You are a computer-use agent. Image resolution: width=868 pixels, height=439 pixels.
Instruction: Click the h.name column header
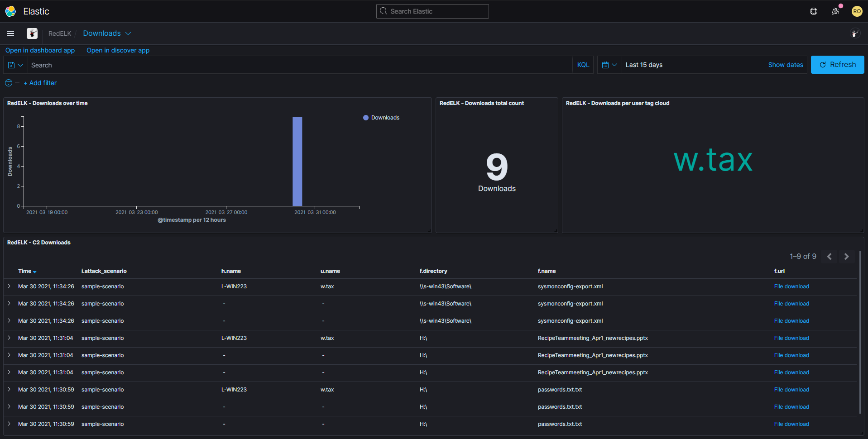(x=231, y=271)
